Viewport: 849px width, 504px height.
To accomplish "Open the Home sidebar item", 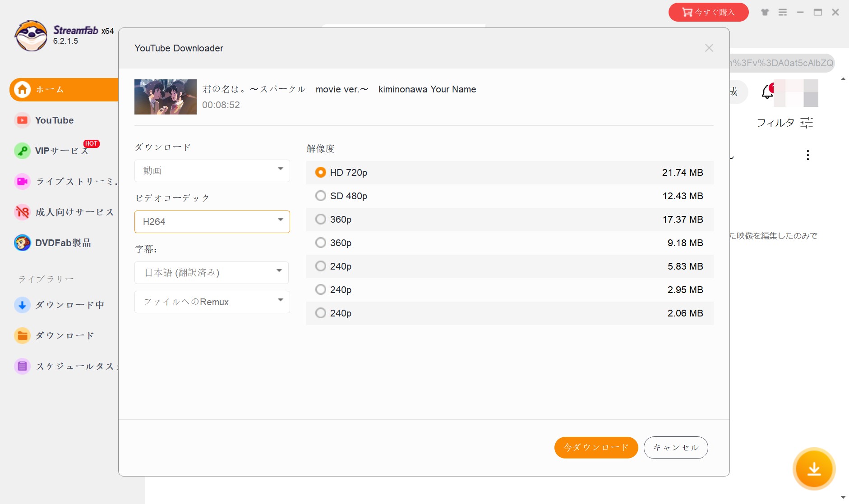I will tap(64, 90).
